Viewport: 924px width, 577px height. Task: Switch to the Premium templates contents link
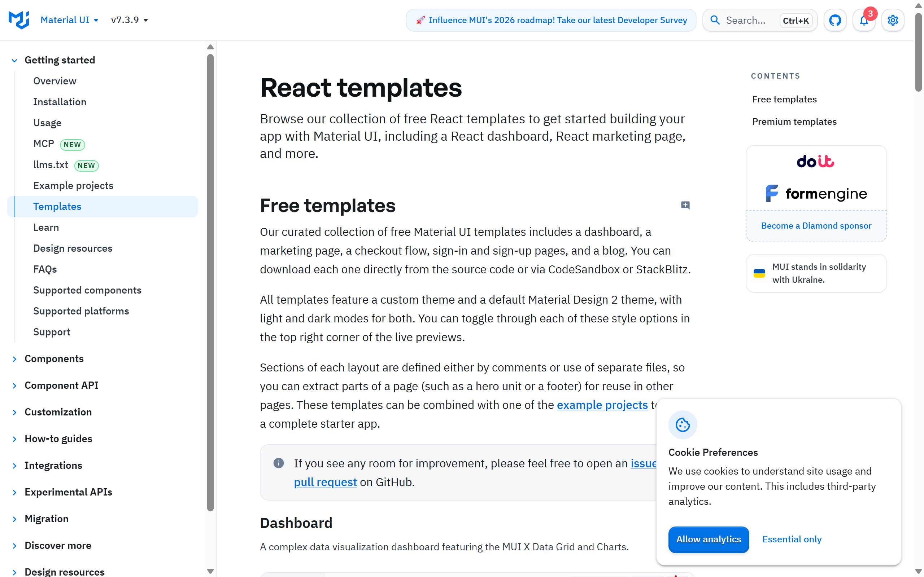tap(794, 122)
